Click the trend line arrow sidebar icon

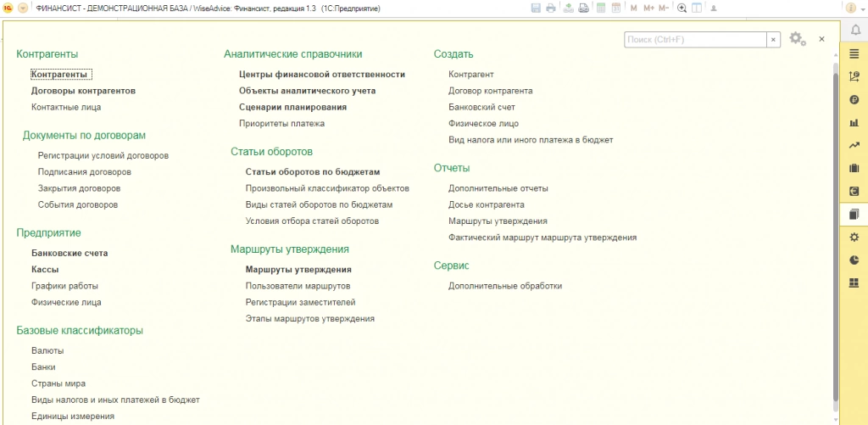click(x=854, y=145)
